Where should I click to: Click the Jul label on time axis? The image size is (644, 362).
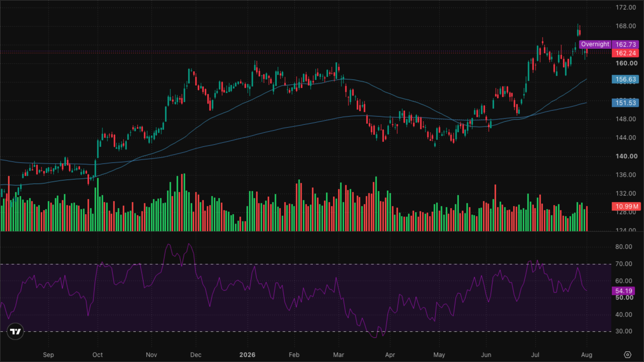(535, 355)
